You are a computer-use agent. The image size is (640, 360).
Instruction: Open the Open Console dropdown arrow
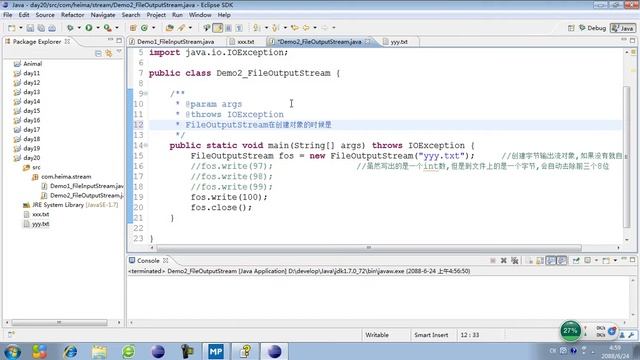tap(615, 260)
